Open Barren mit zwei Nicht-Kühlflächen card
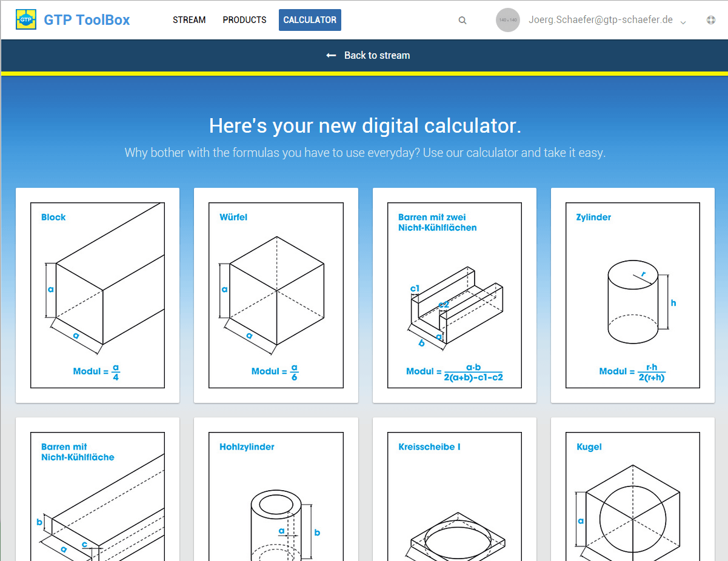728x561 pixels. coord(454,295)
